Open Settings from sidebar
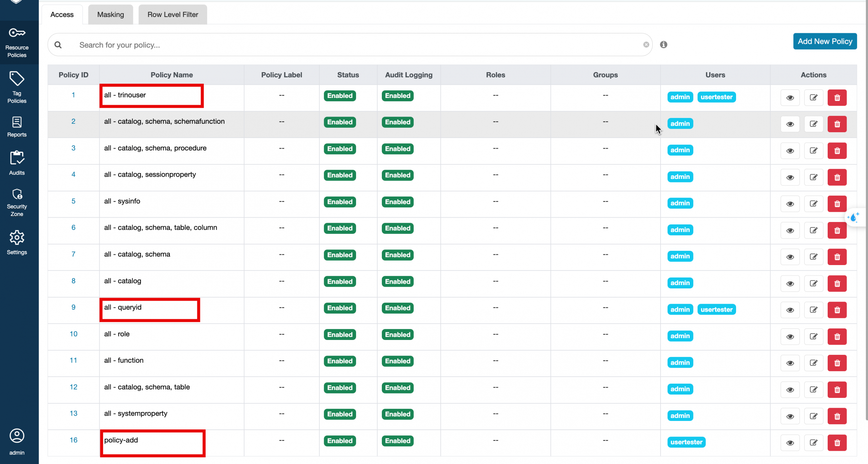This screenshot has height=464, width=868. point(17,243)
